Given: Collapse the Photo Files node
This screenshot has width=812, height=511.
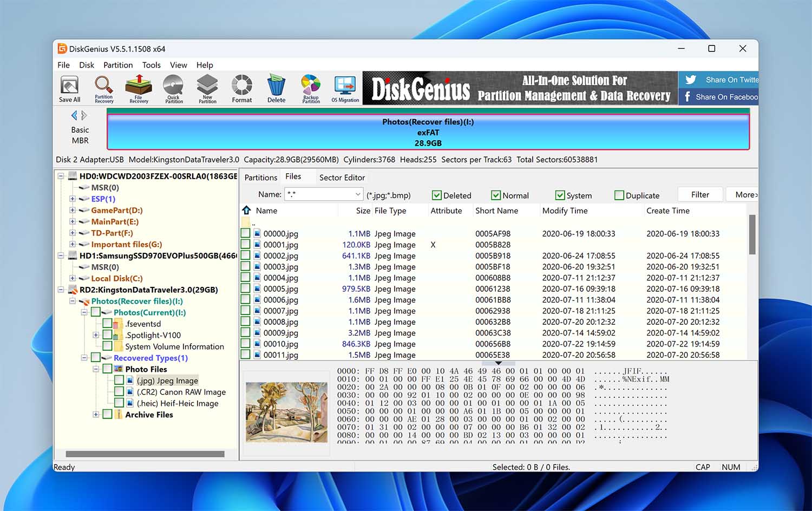Looking at the screenshot, I should click(96, 369).
